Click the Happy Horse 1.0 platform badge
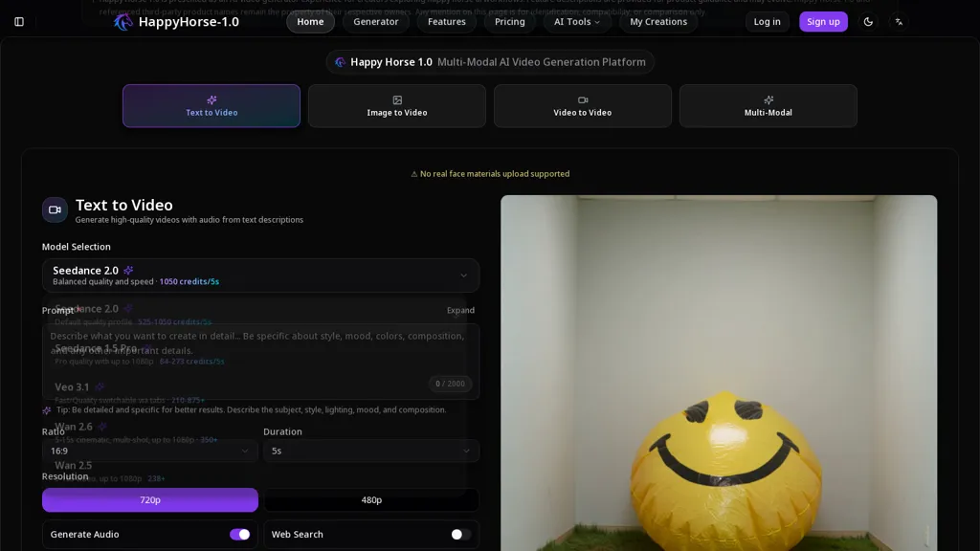 pos(490,62)
